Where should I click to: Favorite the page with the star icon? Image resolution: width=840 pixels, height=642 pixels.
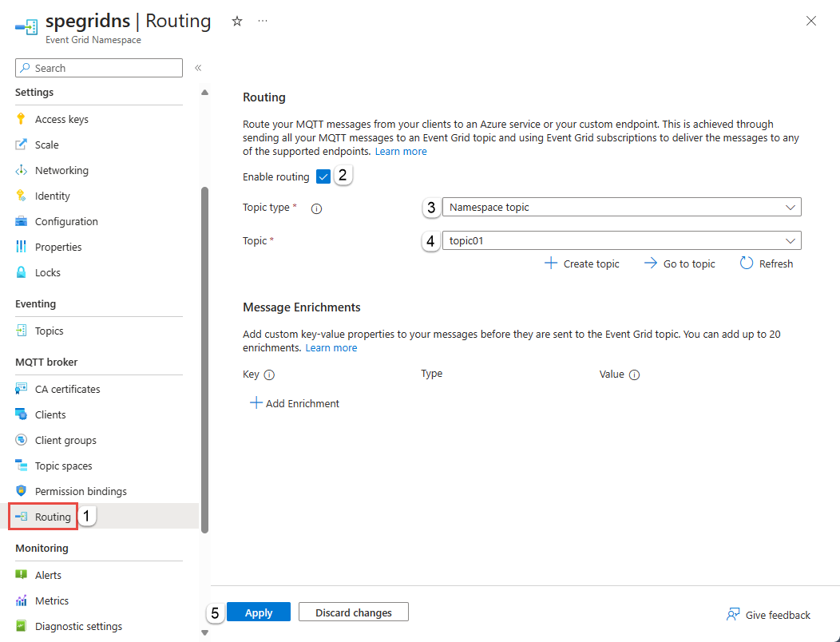(237, 22)
